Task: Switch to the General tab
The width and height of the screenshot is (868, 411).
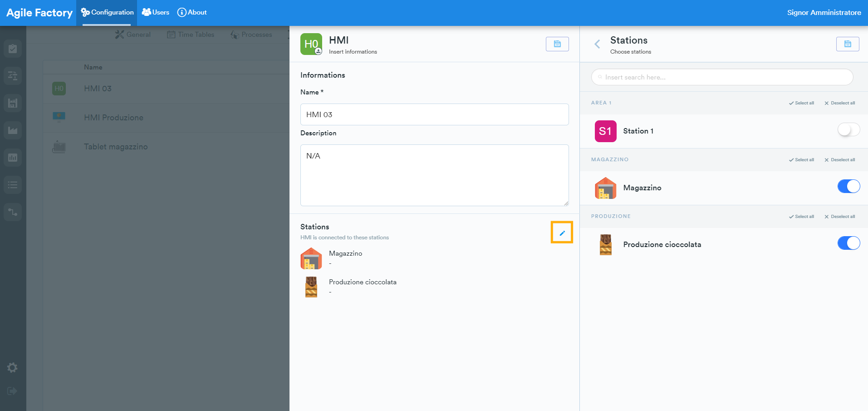Action: point(133,35)
